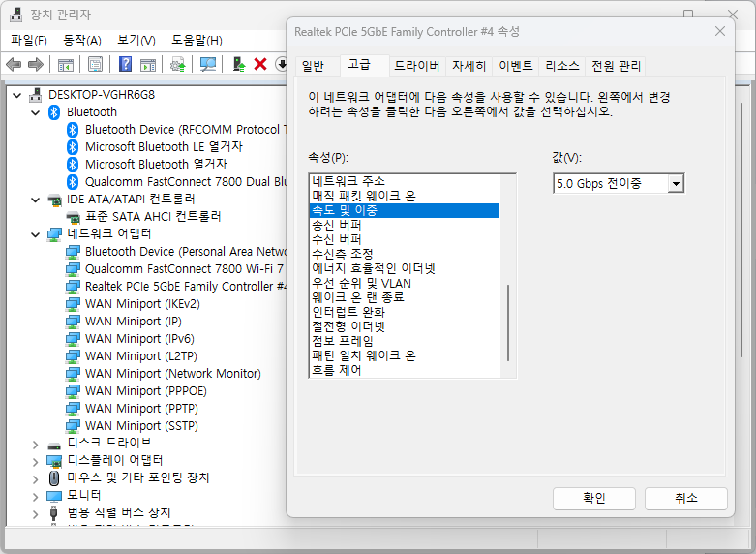Switch to the 이벤트 tab
Viewport: 756px width, 554px height.
(x=515, y=66)
